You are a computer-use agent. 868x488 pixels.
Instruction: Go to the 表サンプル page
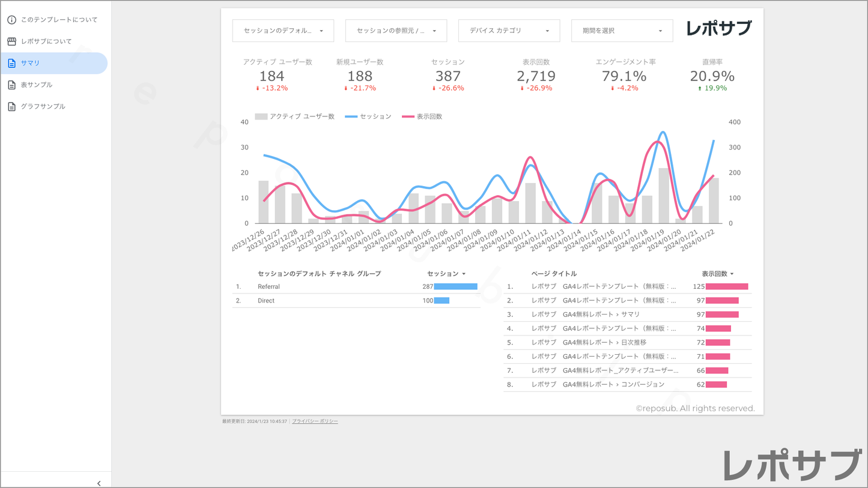click(x=37, y=85)
